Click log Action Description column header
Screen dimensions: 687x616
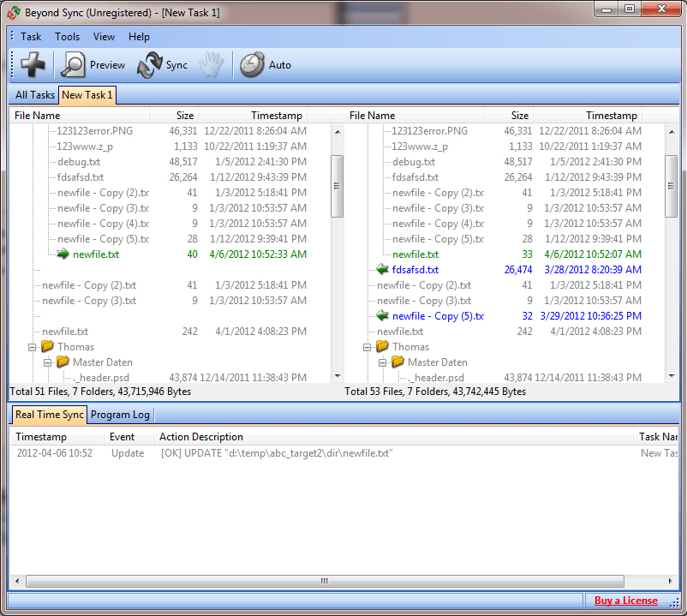[x=393, y=437]
